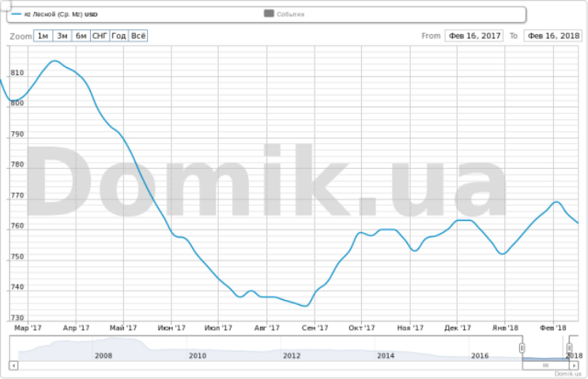Set zoom range to 1м

point(43,36)
